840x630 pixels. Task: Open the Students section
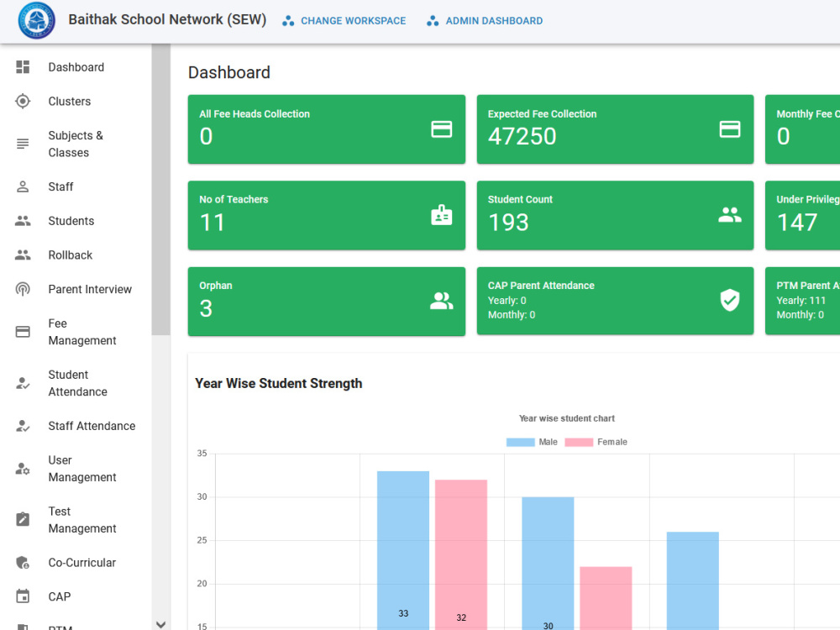pos(76,221)
